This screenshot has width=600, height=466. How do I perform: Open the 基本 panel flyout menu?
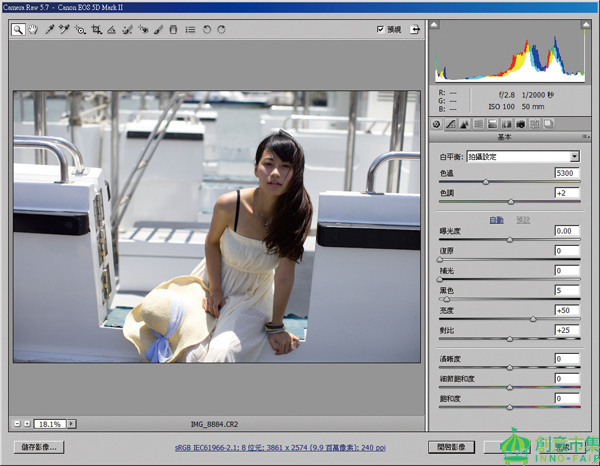coord(585,137)
